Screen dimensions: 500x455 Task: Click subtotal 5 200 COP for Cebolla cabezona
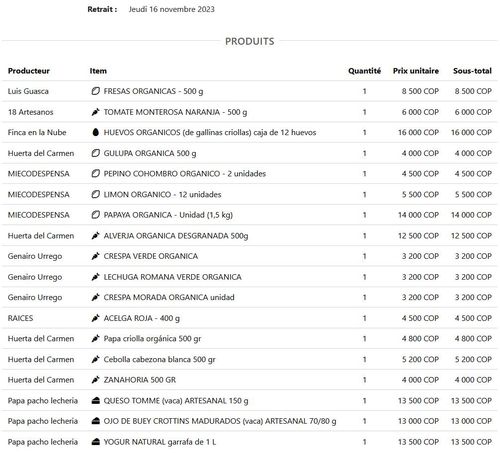coord(473,359)
